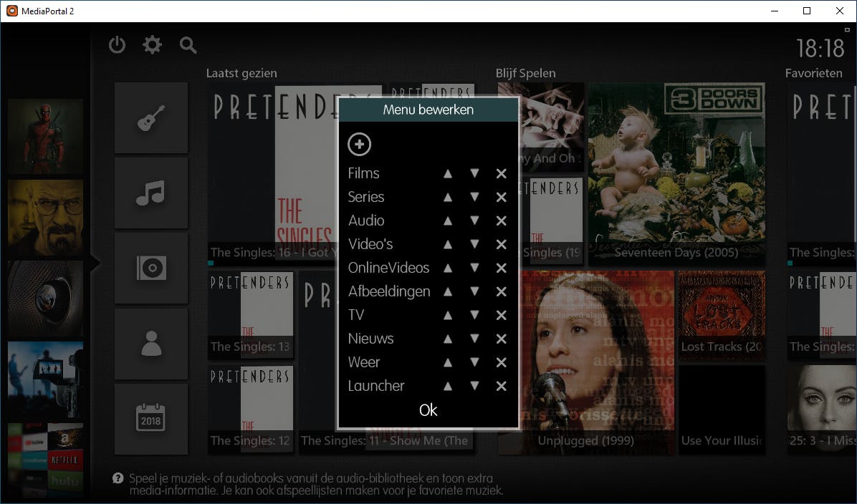This screenshot has width=857, height=504.
Task: Move Video's down in the menu
Action: (474, 244)
